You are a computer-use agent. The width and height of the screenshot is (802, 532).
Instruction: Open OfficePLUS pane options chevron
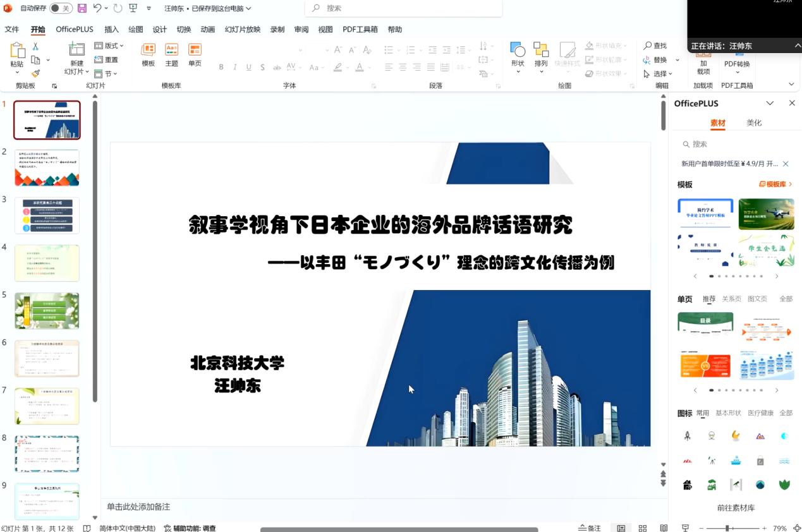tap(770, 103)
